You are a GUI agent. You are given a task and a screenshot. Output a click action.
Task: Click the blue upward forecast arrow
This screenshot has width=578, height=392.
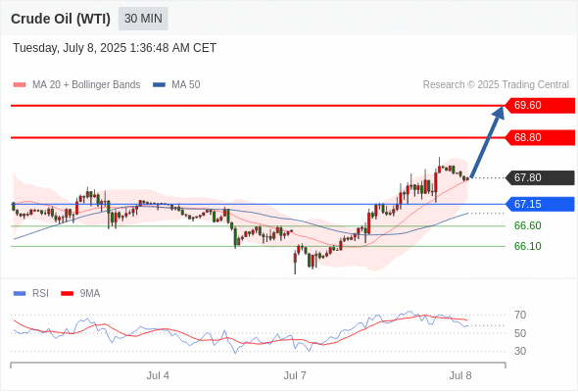coord(487,142)
